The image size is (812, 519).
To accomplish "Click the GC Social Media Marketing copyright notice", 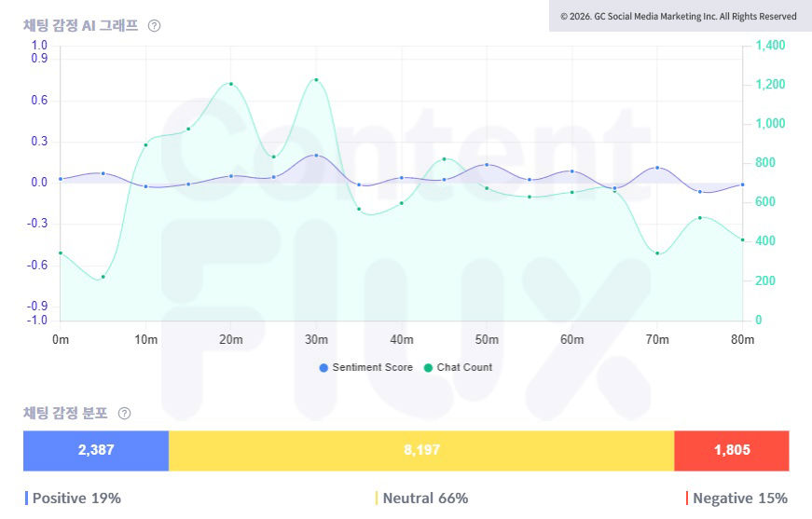I will pyautogui.click(x=678, y=16).
